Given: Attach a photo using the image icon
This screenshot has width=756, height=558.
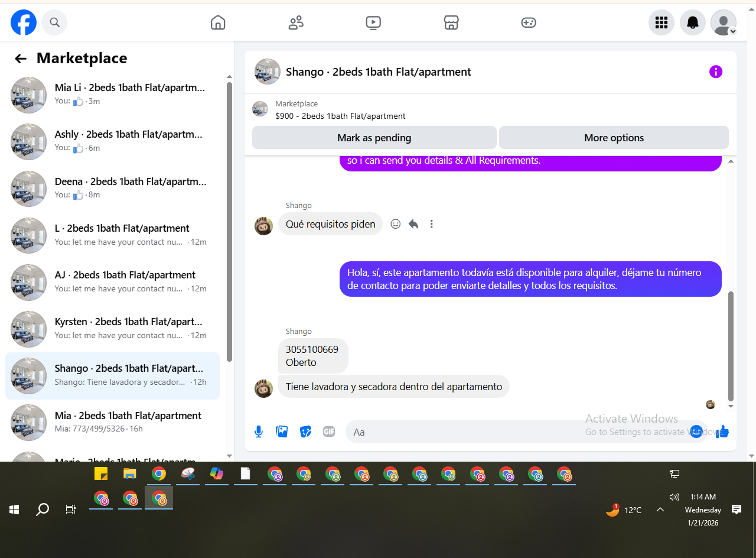Looking at the screenshot, I should 282,432.
